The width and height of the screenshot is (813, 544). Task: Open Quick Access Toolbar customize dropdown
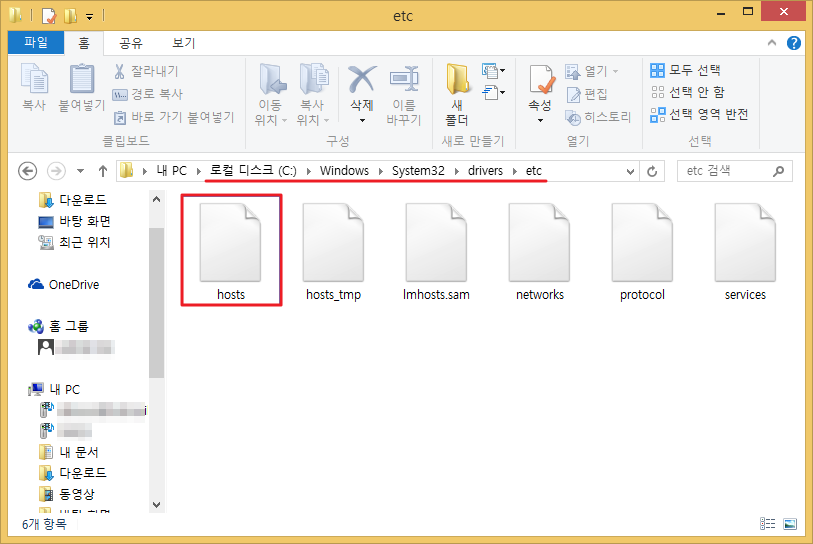click(90, 17)
